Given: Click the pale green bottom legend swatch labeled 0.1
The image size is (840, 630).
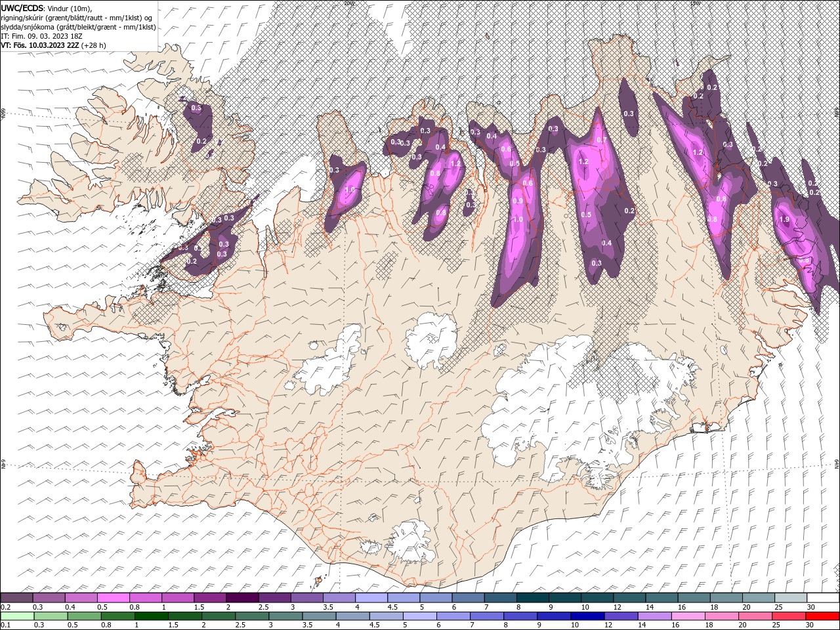Looking at the screenshot, I should 16,616.
